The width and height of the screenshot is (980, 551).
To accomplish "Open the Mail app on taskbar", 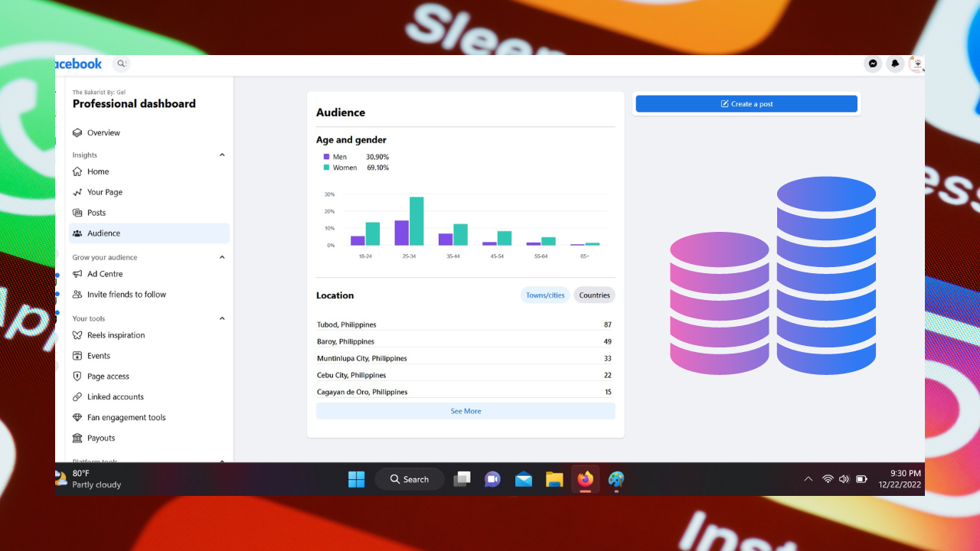I will point(524,479).
